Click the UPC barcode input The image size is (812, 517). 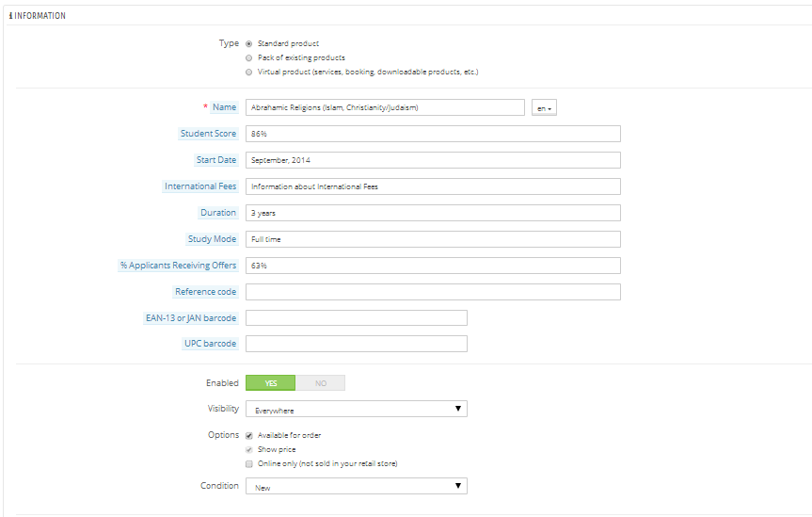click(x=356, y=344)
